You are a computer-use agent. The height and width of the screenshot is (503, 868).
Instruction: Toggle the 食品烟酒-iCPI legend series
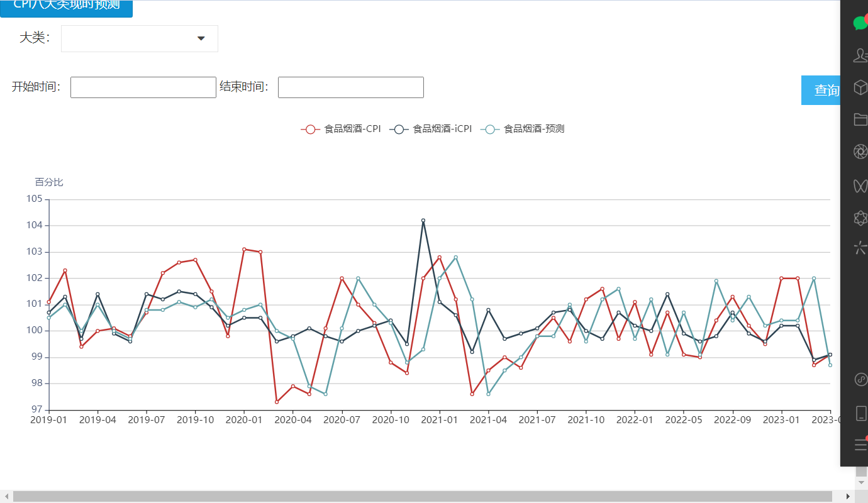pyautogui.click(x=430, y=129)
